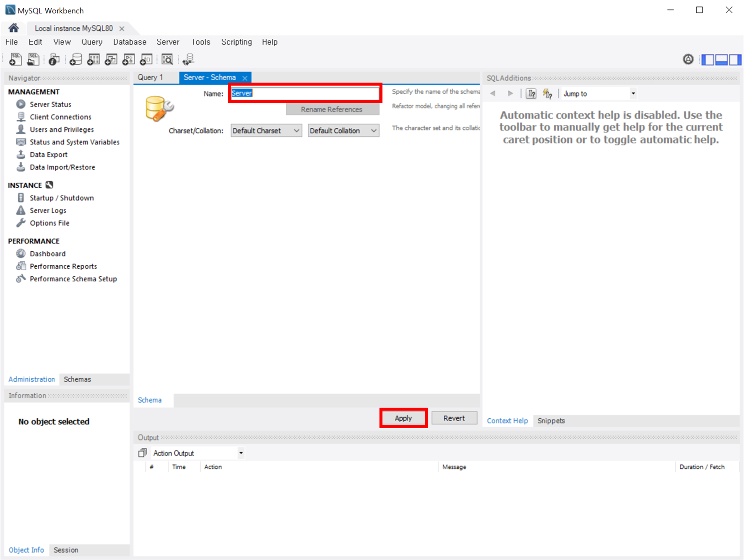Go forward in SQL Additions help

pos(510,93)
